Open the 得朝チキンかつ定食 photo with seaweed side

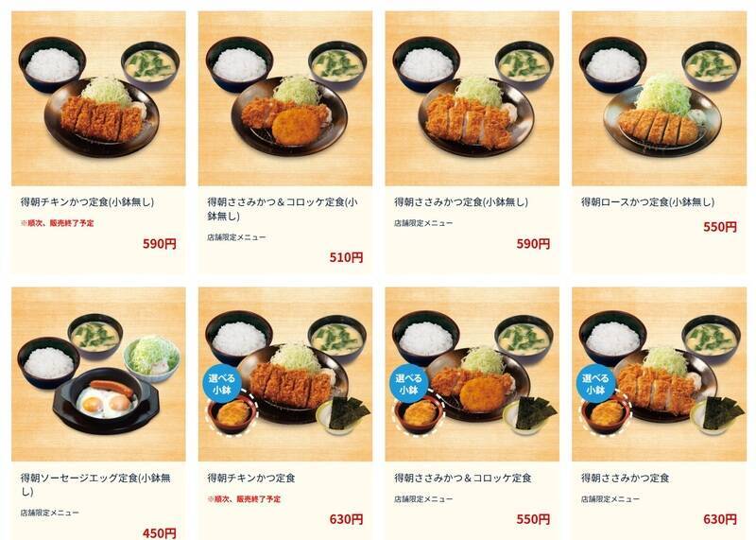285,375
